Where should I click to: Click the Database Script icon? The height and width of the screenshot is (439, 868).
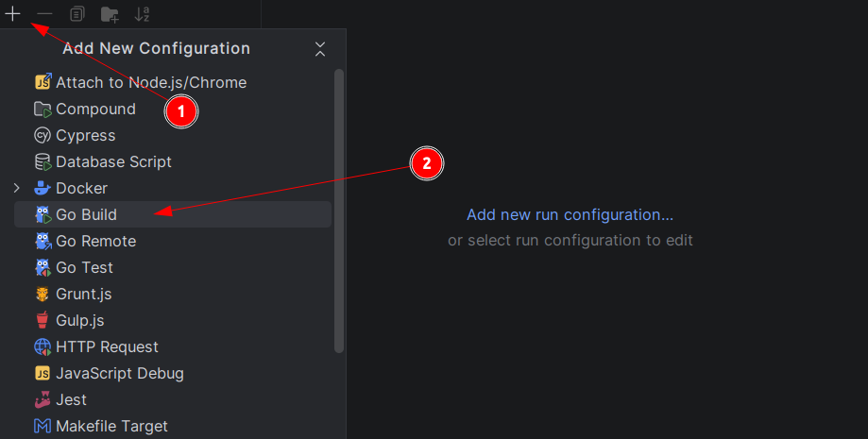[x=43, y=161]
